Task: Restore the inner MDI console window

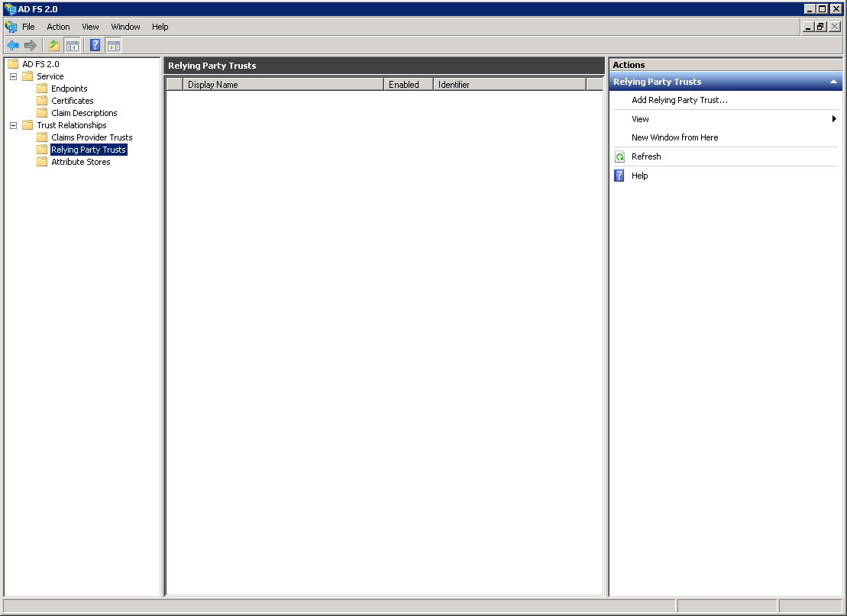Action: pyautogui.click(x=820, y=27)
